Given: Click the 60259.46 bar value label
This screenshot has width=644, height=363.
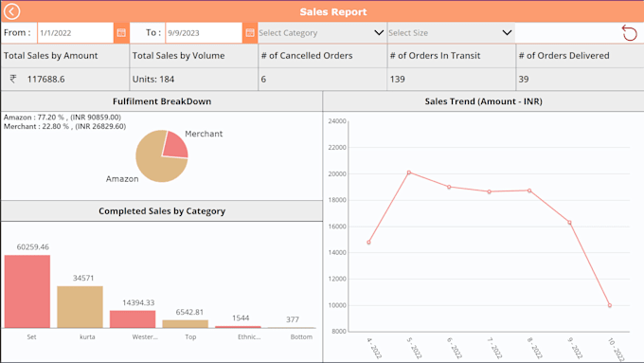Looking at the screenshot, I should pos(33,247).
